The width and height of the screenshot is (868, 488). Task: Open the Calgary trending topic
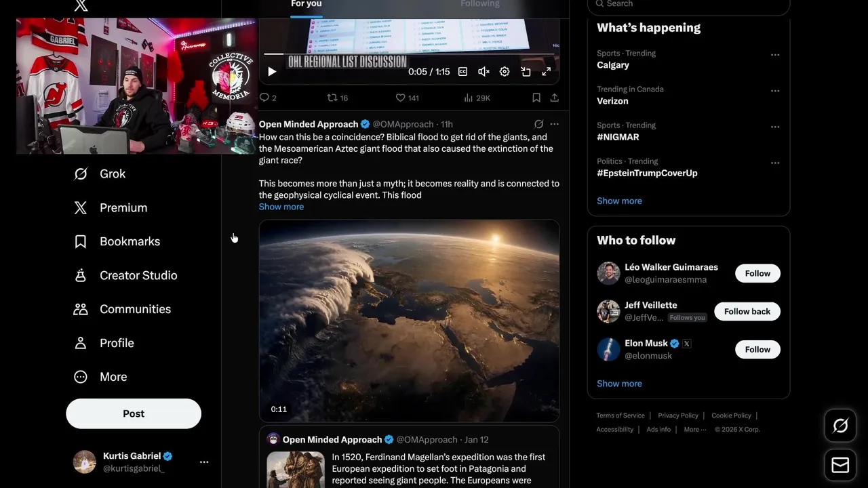click(613, 65)
